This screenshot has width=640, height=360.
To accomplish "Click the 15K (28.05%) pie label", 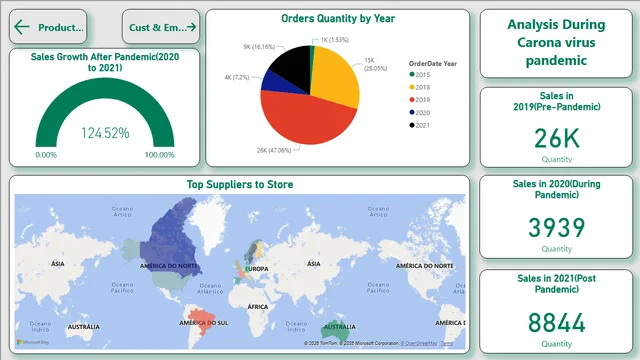I will click(x=375, y=64).
